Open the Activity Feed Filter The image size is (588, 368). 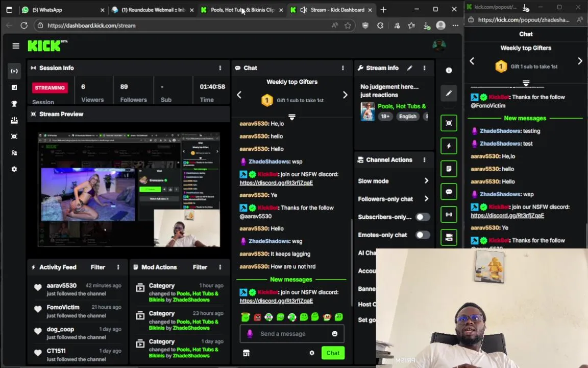click(98, 267)
